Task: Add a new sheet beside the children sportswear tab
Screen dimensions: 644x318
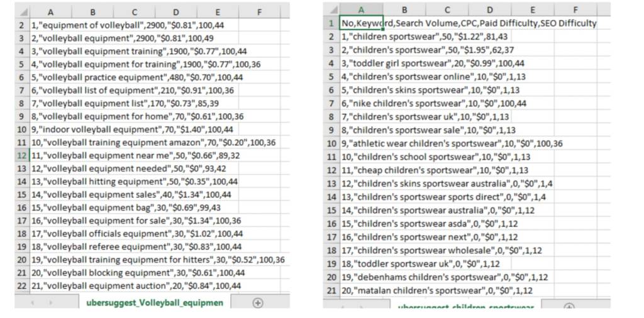Action: tap(569, 307)
